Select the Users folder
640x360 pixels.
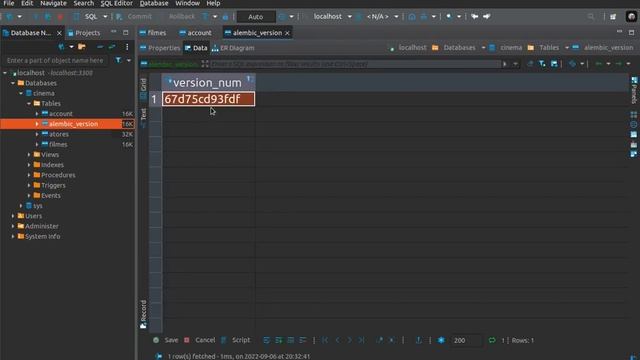point(33,216)
